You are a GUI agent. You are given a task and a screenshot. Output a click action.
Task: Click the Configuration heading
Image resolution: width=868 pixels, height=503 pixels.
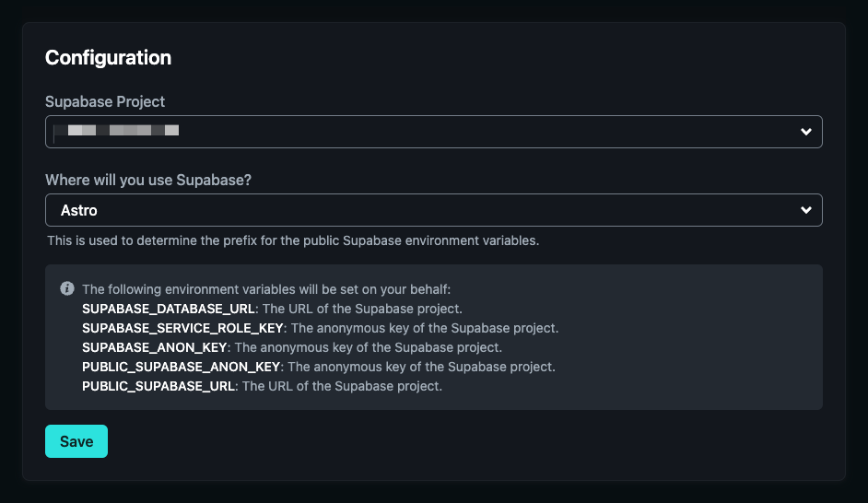point(108,57)
